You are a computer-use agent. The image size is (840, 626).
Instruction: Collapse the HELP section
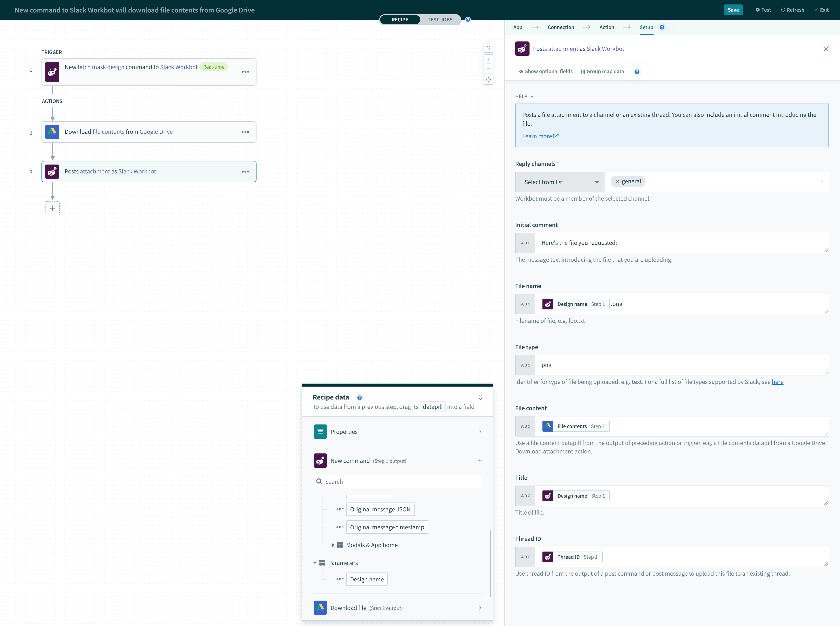524,96
